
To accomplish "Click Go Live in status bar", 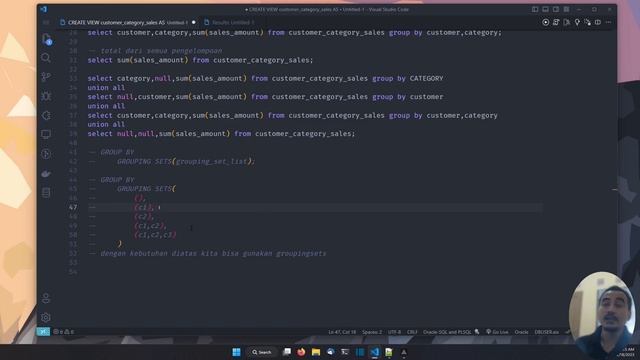I will pyautogui.click(x=497, y=332).
